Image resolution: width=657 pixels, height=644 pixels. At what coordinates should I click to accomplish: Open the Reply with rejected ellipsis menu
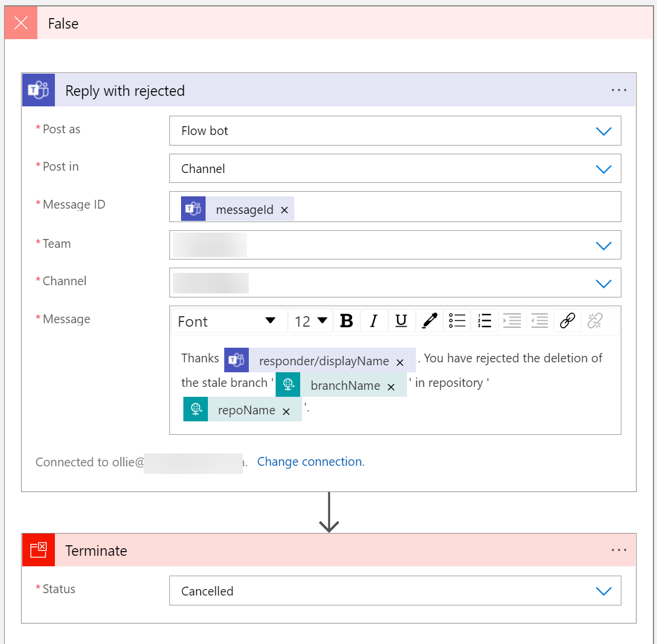pos(618,90)
